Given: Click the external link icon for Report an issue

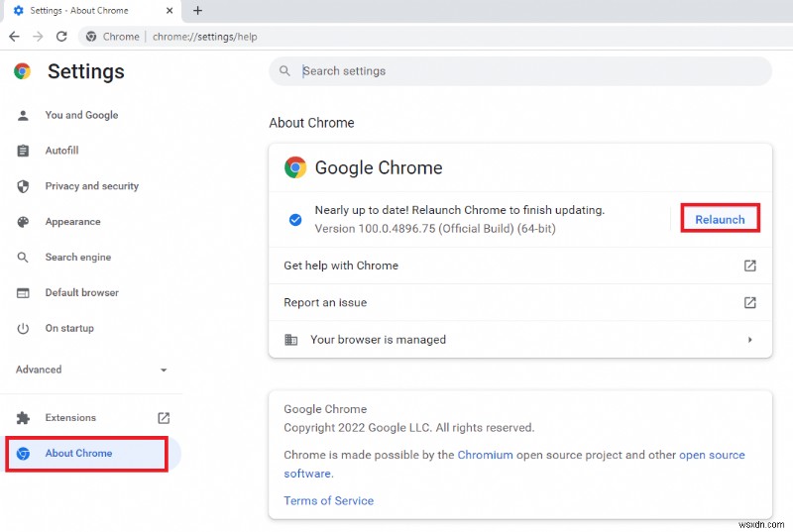Looking at the screenshot, I should tap(750, 302).
